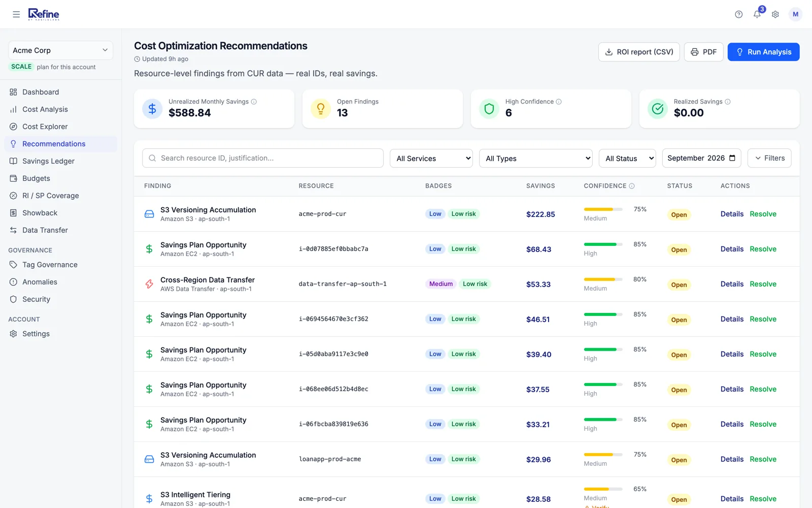
Task: Click resource ID i-06fbcba839819e636
Action: (x=333, y=424)
